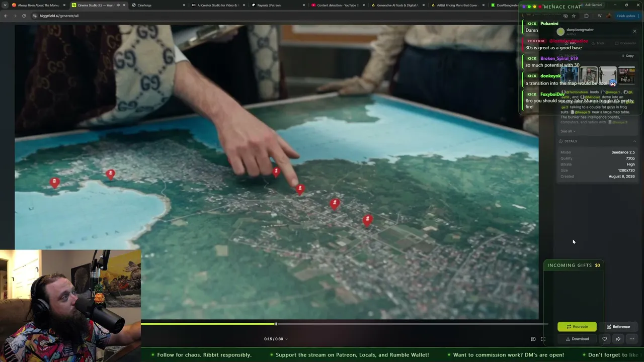644x362 pixels.
Task: Enter fullscreen with the player expand icon
Action: tap(543, 339)
